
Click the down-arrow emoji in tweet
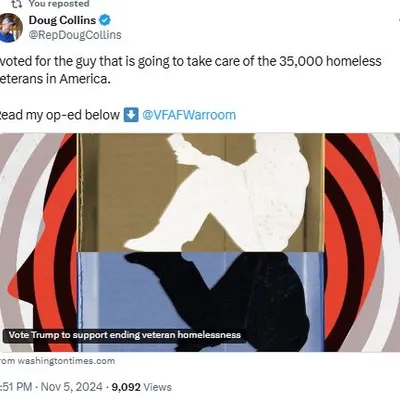pos(131,115)
